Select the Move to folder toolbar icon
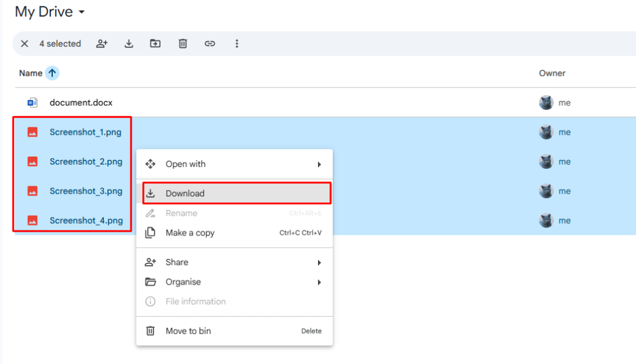 [155, 43]
